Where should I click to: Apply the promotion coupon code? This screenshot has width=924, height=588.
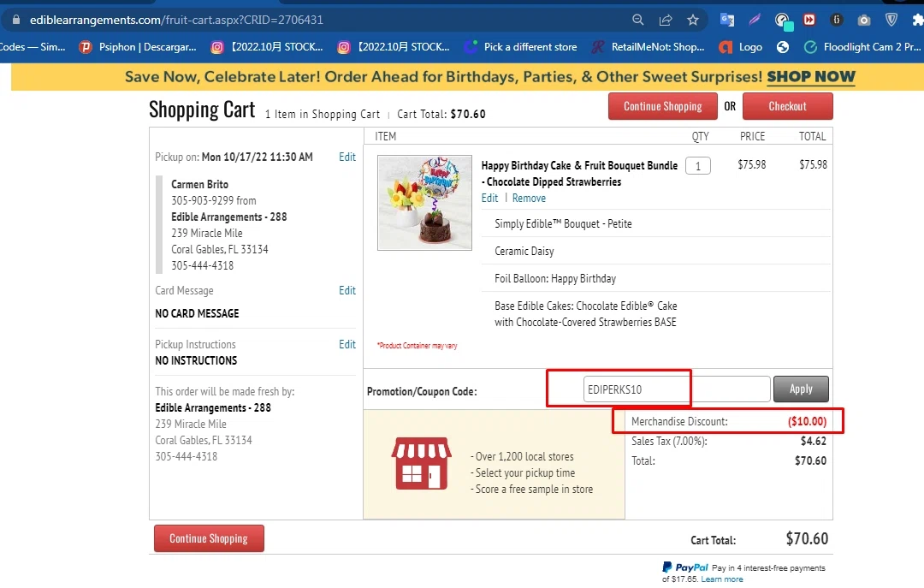[x=801, y=389]
